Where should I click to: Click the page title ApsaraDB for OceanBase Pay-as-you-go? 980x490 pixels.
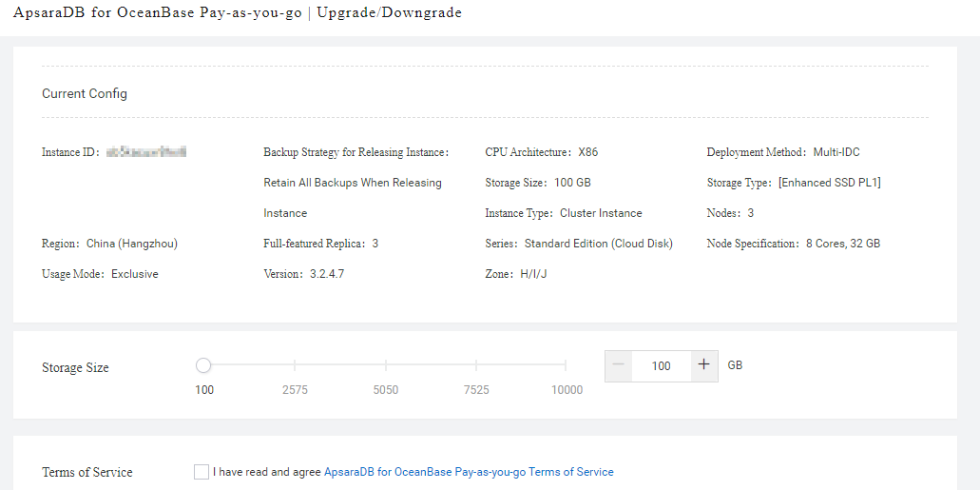[157, 13]
